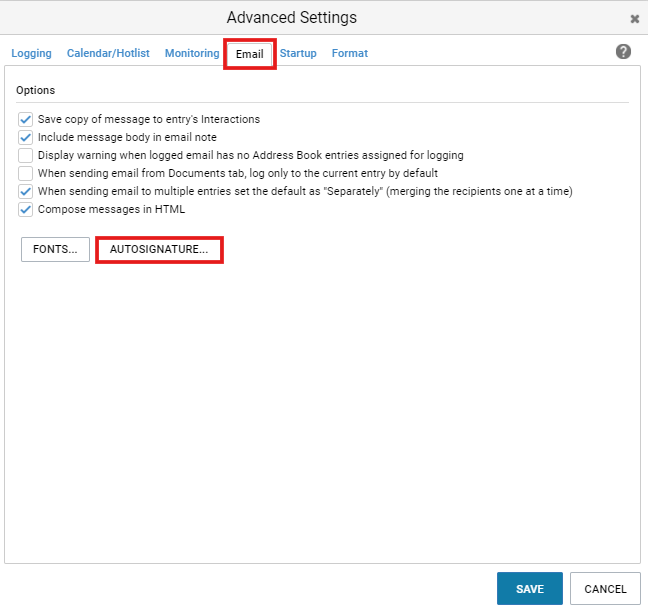648x610 pixels.
Task: Go to the Monitoring tab
Action: point(192,53)
